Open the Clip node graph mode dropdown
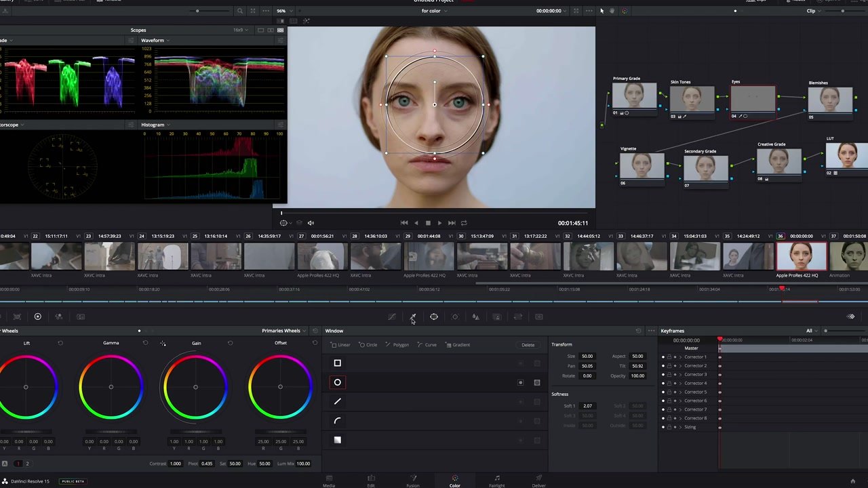The height and width of the screenshot is (488, 868). pyautogui.click(x=813, y=11)
